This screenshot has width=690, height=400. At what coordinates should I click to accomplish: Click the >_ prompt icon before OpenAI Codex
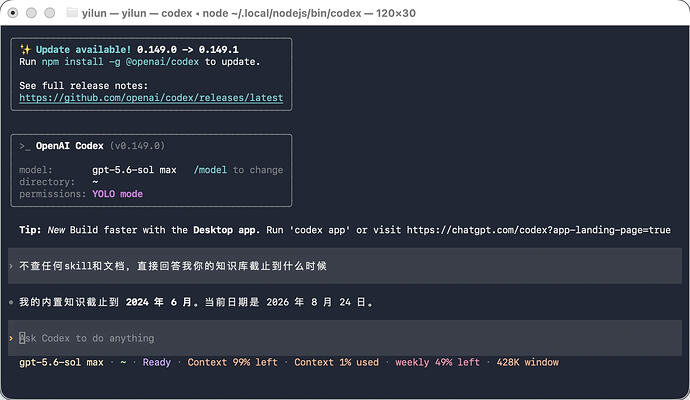click(25, 146)
